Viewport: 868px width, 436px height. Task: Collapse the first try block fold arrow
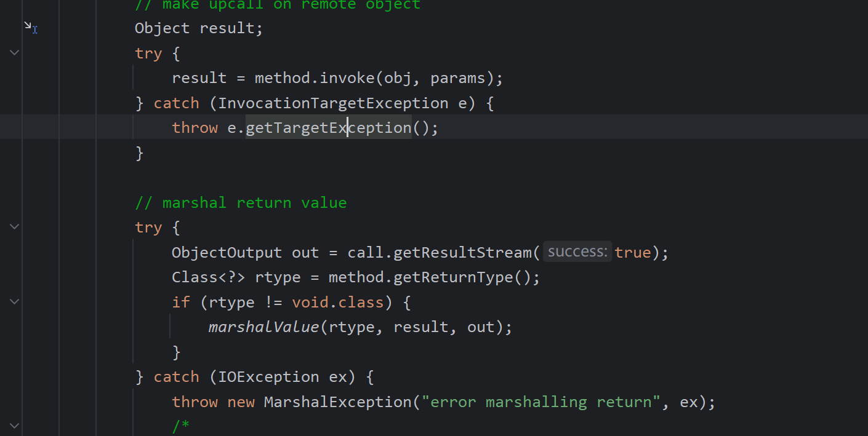(x=14, y=53)
